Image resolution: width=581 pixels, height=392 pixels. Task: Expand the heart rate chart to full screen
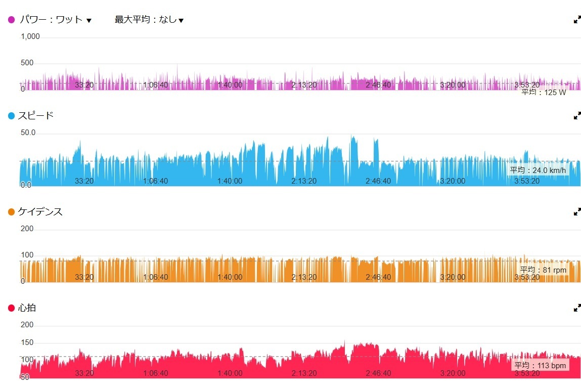pos(577,308)
